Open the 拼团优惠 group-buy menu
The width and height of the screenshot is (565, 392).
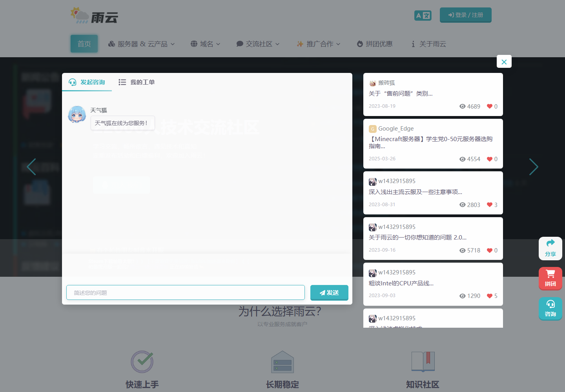[375, 44]
